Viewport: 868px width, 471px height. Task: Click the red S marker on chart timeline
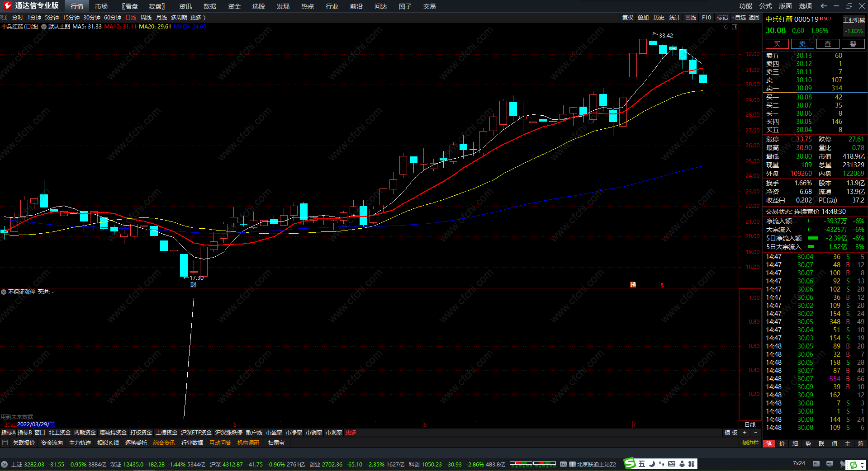[x=662, y=285]
